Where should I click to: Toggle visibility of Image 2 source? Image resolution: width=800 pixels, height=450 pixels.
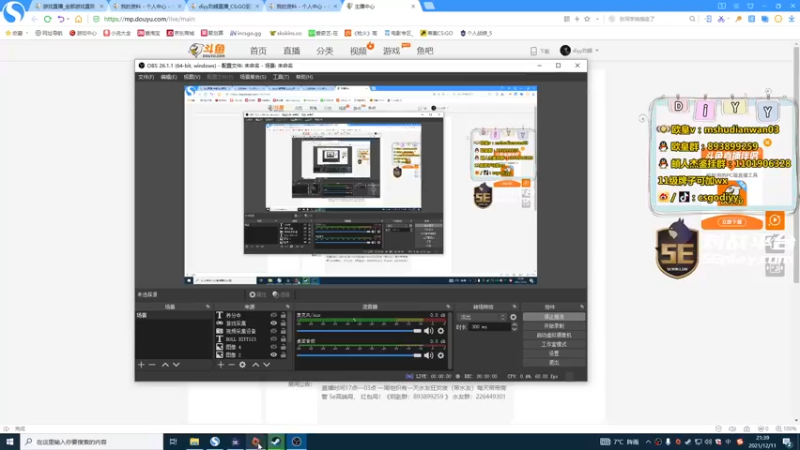[x=273, y=355]
